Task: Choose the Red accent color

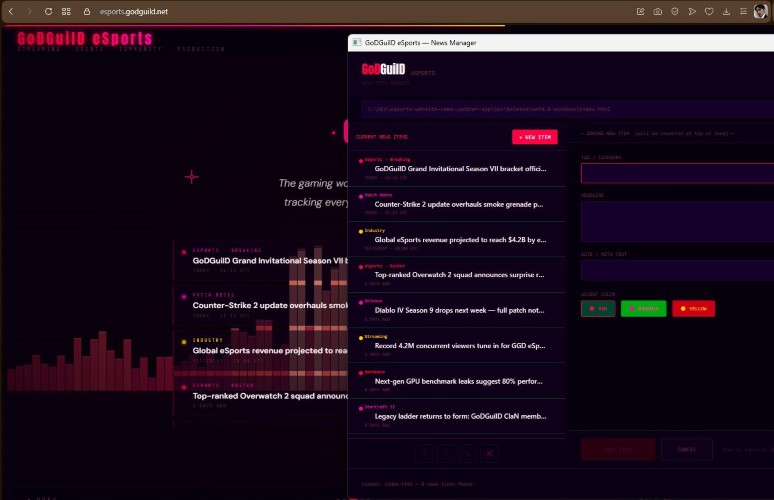Action: (598, 308)
